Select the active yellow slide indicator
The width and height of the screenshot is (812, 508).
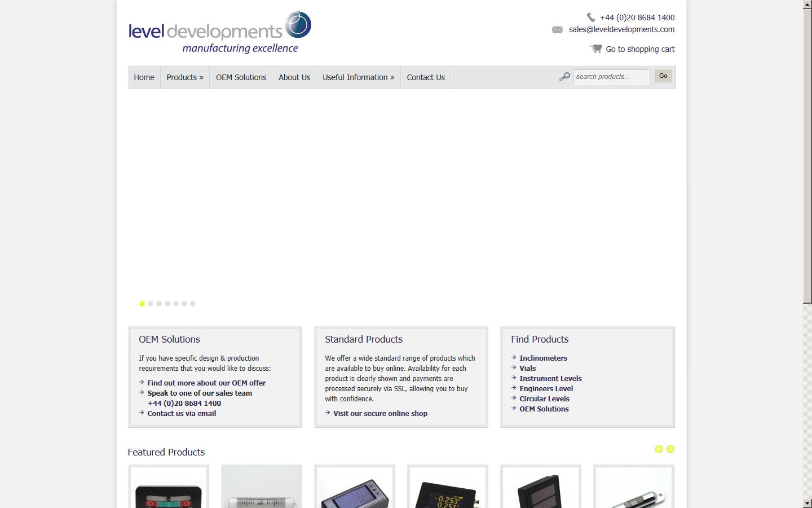click(142, 304)
